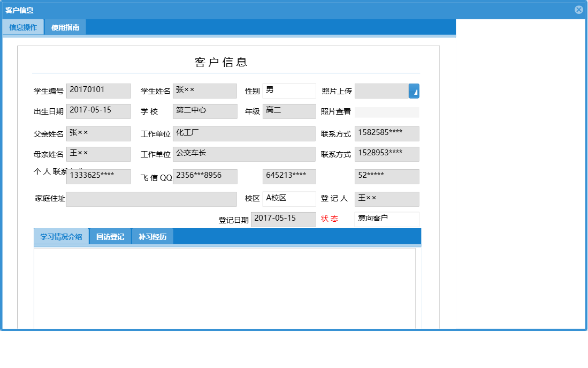Click the father's 工作单位 field showing 化工厂
The image size is (588, 368).
click(244, 133)
